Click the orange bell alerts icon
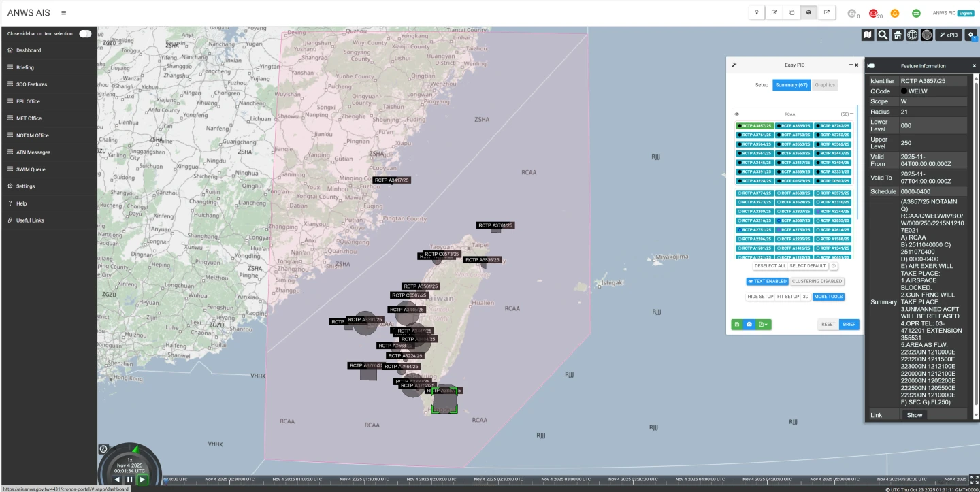Viewport: 980px width, 492px height. pyautogui.click(x=895, y=13)
